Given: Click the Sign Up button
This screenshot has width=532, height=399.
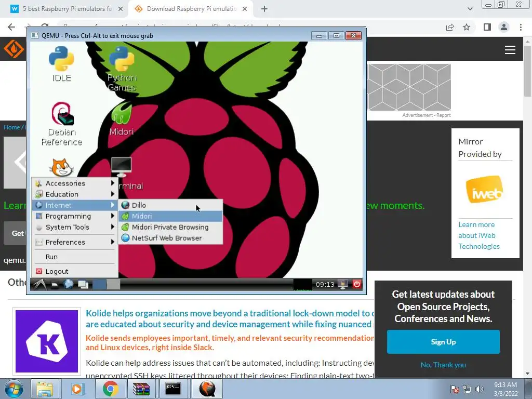Looking at the screenshot, I should (443, 342).
